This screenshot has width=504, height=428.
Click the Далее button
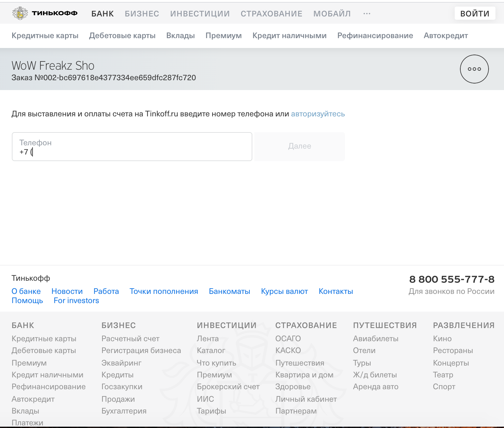(300, 146)
